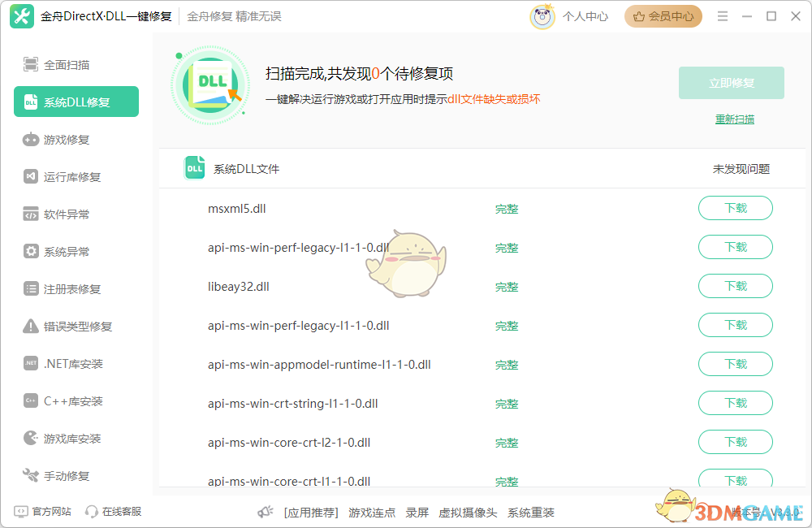This screenshot has width=812, height=528.
Task: Click the 立即修复 repair now button
Action: (732, 83)
